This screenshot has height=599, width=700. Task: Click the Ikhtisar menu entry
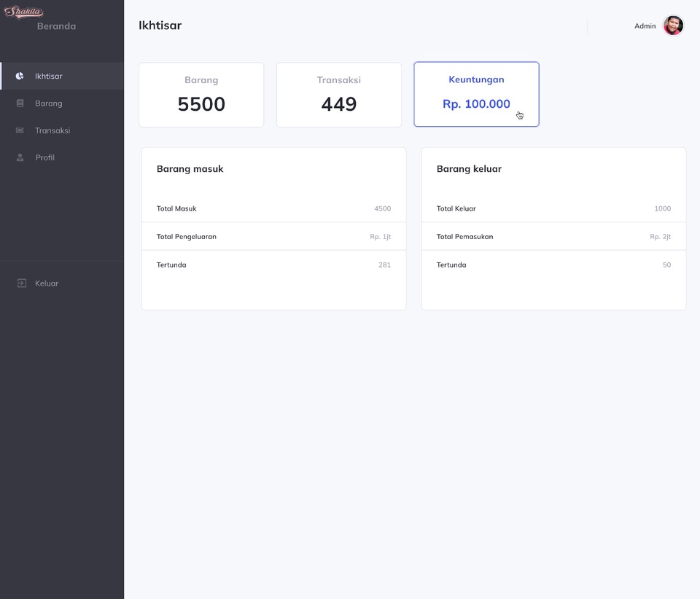click(x=48, y=76)
